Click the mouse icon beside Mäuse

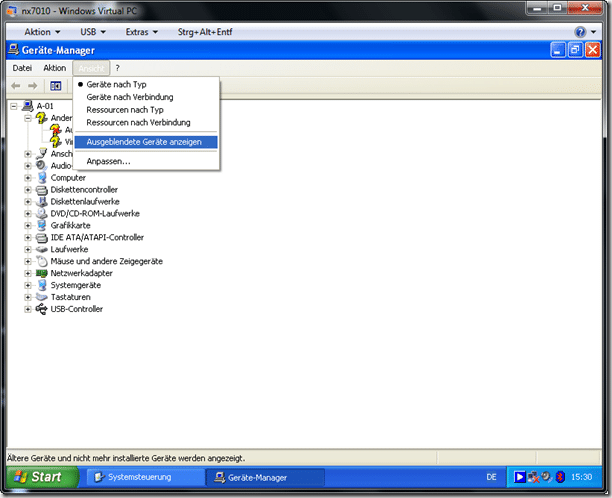[x=42, y=261]
